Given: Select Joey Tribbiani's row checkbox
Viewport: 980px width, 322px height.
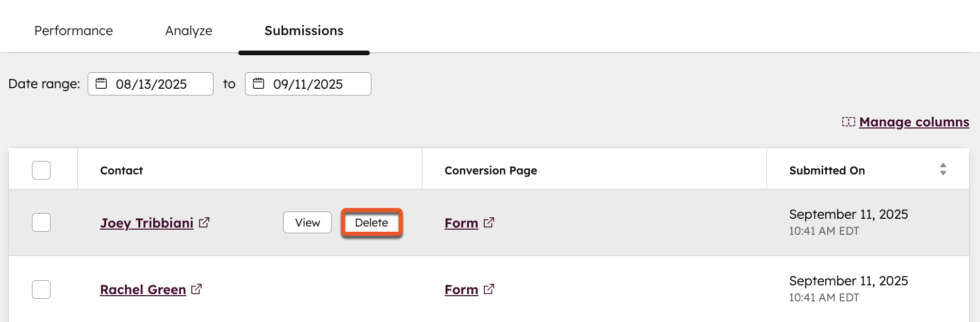Looking at the screenshot, I should click(41, 222).
